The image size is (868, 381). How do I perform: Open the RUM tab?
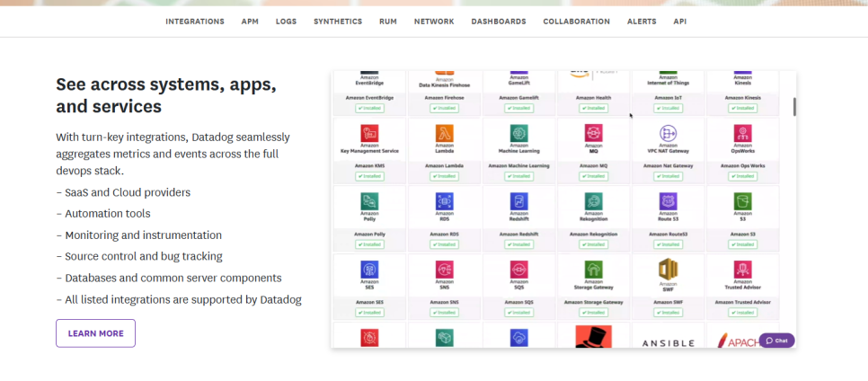click(388, 22)
